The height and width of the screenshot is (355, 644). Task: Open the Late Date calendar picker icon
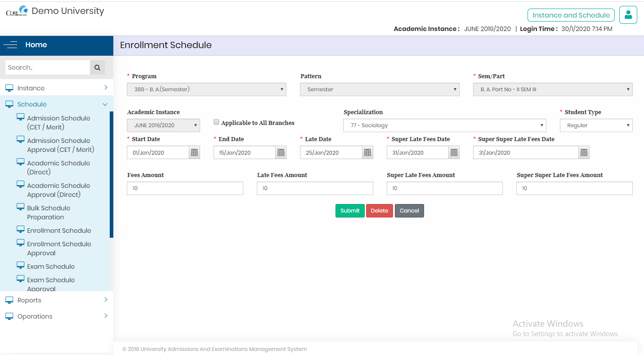tap(367, 153)
